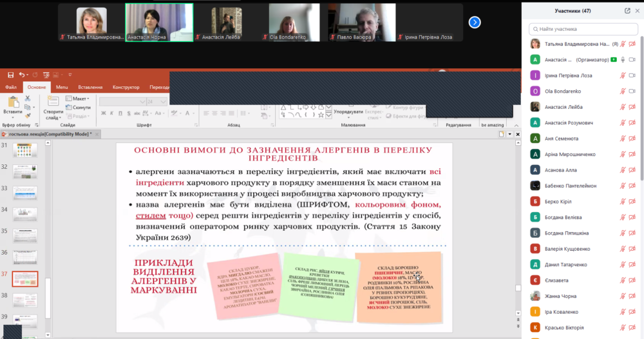
Task: Click next slide arrow below vertical scrollbar
Action: click(518, 325)
